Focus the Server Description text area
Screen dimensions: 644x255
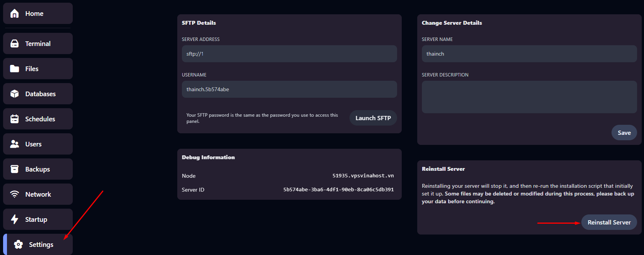(529, 97)
